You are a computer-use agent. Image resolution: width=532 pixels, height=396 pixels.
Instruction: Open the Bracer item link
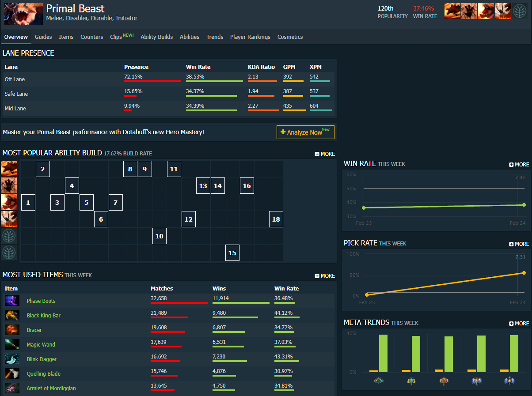tap(34, 330)
